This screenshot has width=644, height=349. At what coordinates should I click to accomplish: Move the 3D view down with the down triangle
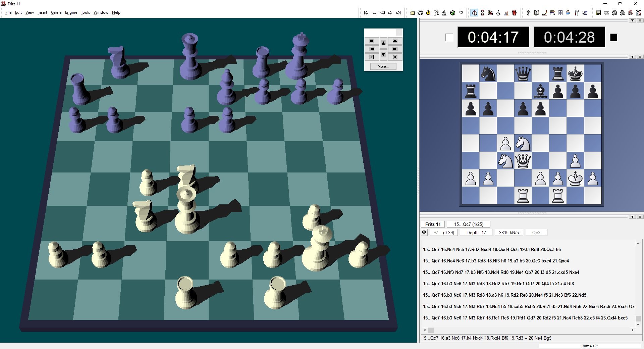coord(383,55)
